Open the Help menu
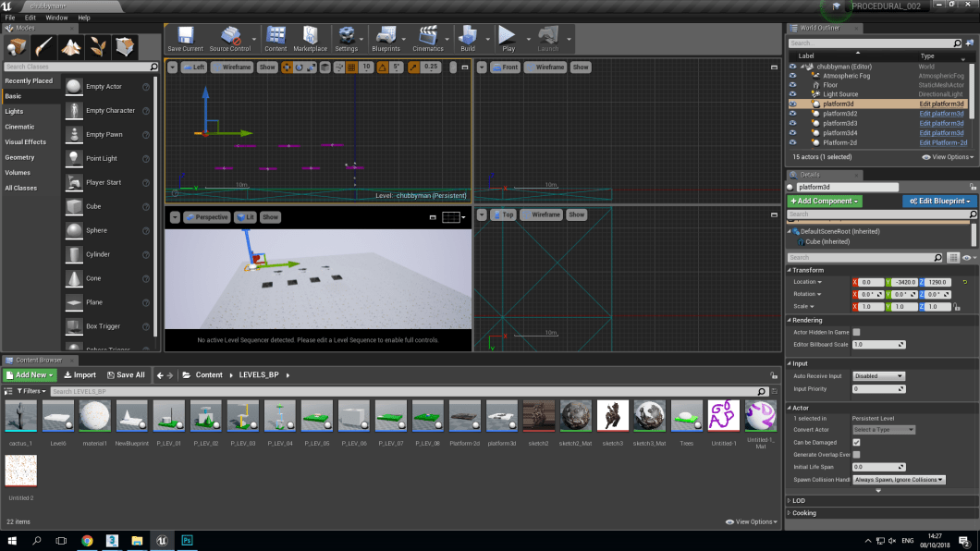The width and height of the screenshot is (980, 551). (x=84, y=18)
